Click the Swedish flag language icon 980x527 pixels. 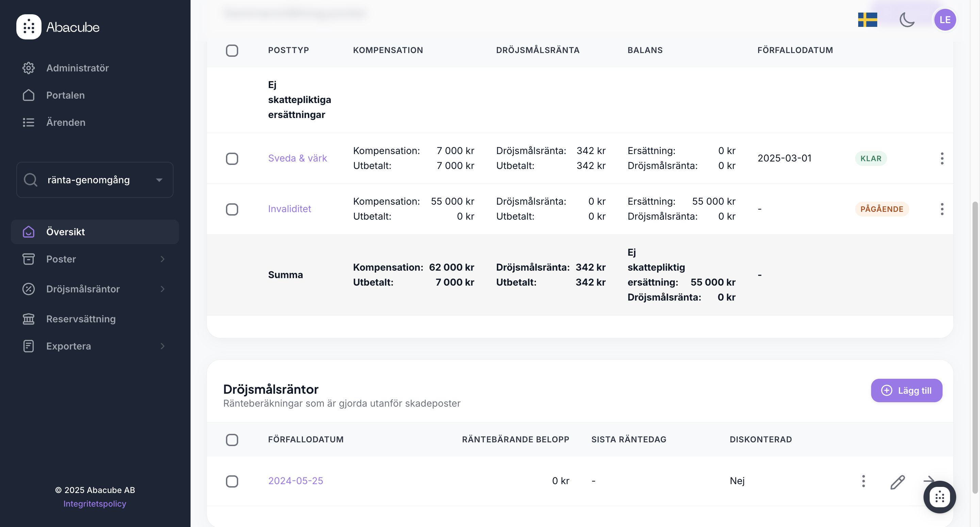tap(867, 20)
